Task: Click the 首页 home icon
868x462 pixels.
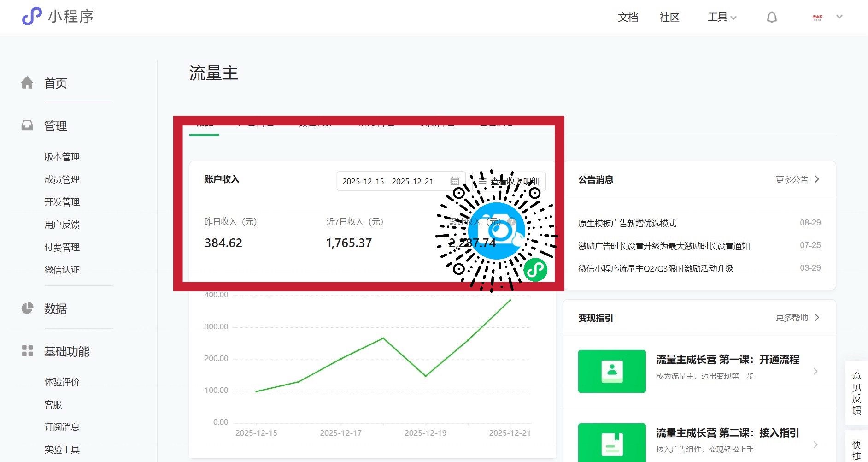Action: tap(27, 83)
